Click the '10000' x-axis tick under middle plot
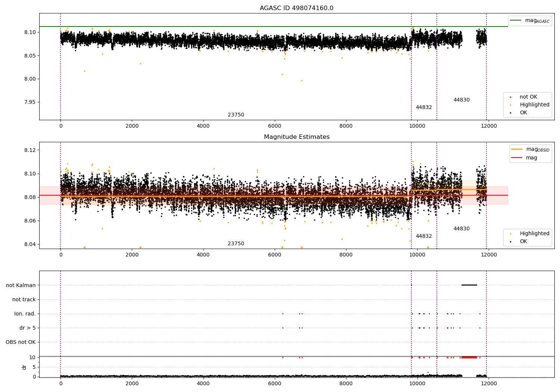The width and height of the screenshot is (560, 392). (x=417, y=255)
